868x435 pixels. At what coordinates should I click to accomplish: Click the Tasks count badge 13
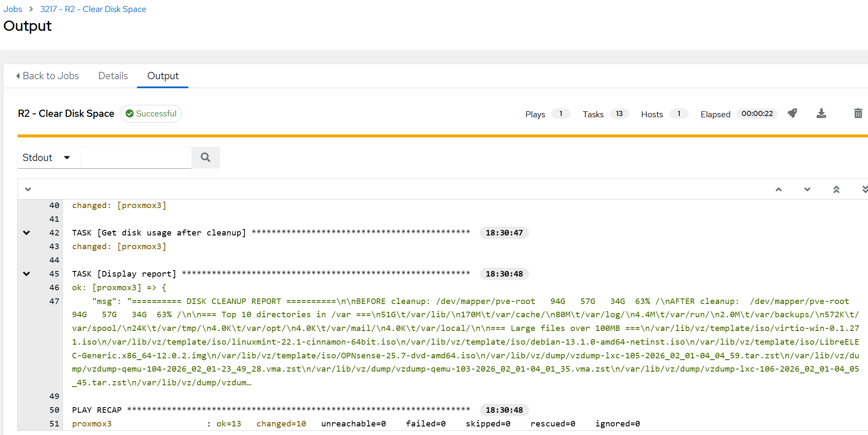[619, 113]
